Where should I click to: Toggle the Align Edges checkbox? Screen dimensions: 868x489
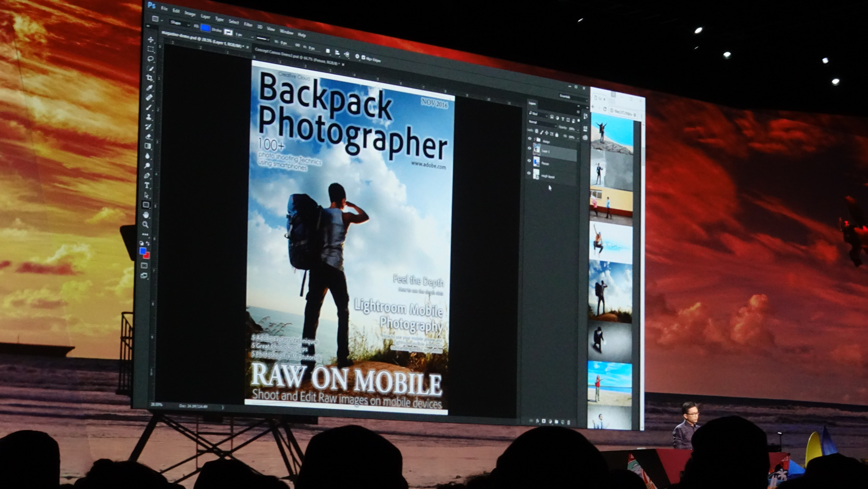[x=363, y=58]
